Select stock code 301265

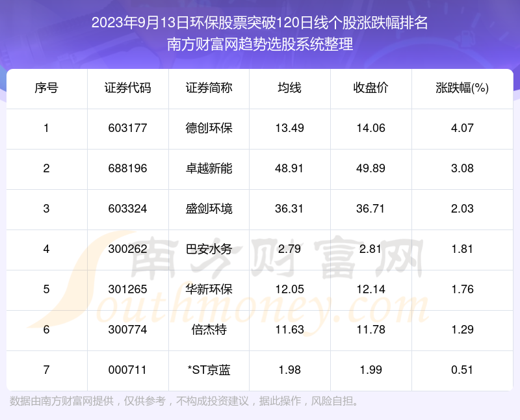(x=127, y=289)
